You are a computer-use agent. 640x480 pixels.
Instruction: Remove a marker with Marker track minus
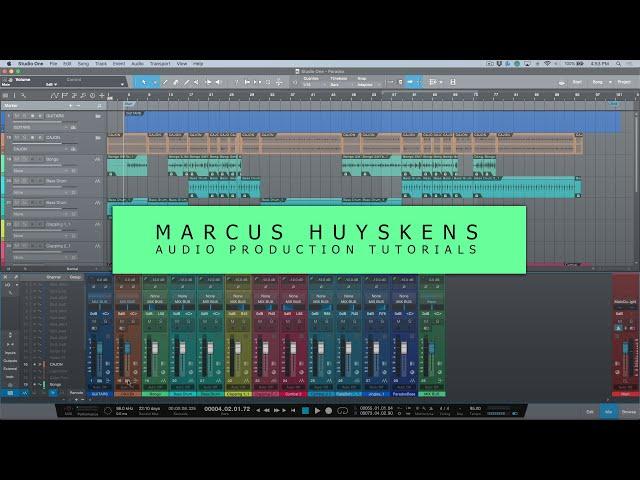point(78,106)
